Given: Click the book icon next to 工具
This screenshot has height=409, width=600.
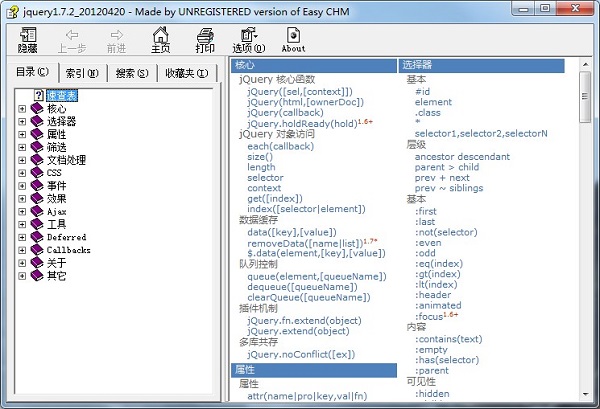Looking at the screenshot, I should [37, 224].
